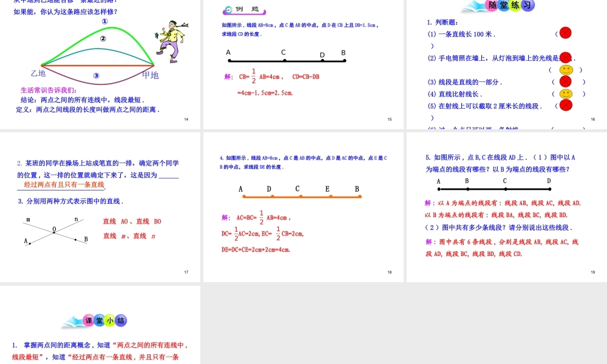Click the text 生活常识告诉我们
Viewport: 607px width, 364px height.
click(x=49, y=90)
